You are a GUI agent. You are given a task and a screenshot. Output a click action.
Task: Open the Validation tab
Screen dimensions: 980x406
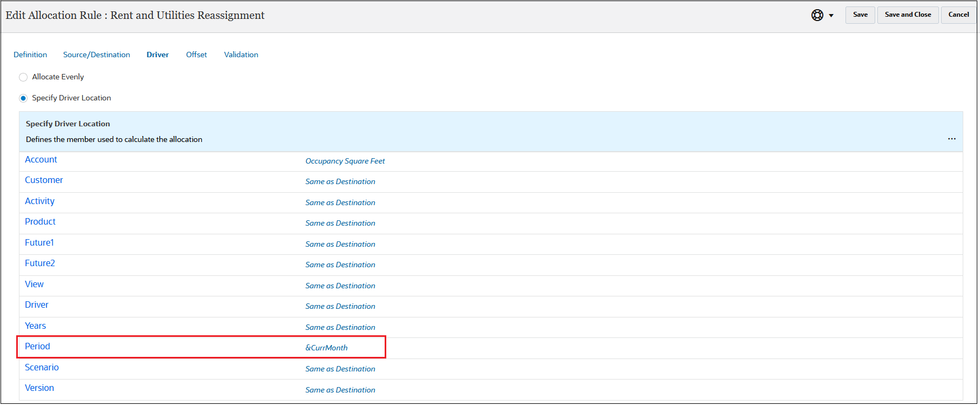[x=241, y=55]
